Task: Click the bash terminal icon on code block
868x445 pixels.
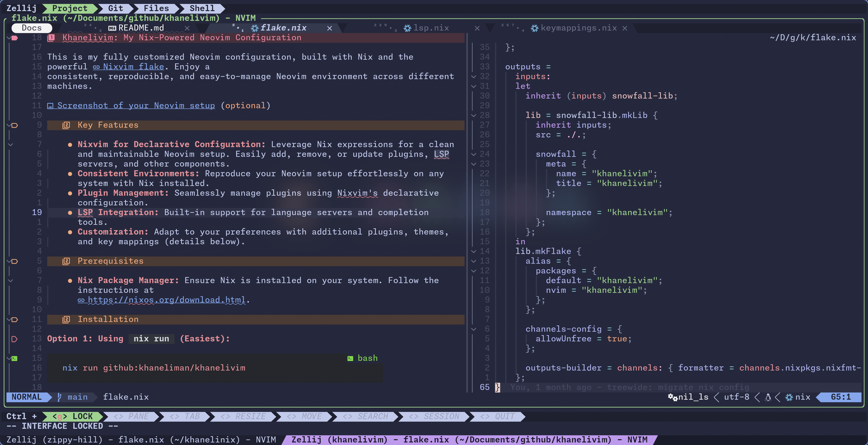Action: [x=350, y=358]
